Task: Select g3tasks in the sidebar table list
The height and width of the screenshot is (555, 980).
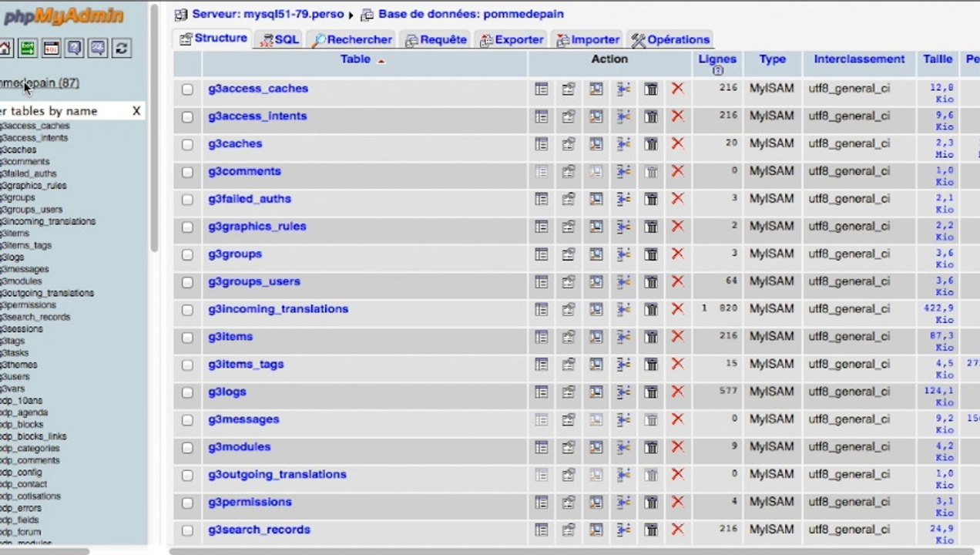Action: coord(14,353)
